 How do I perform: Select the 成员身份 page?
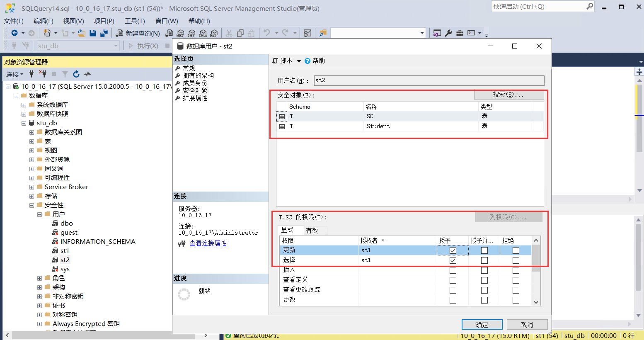pyautogui.click(x=195, y=83)
